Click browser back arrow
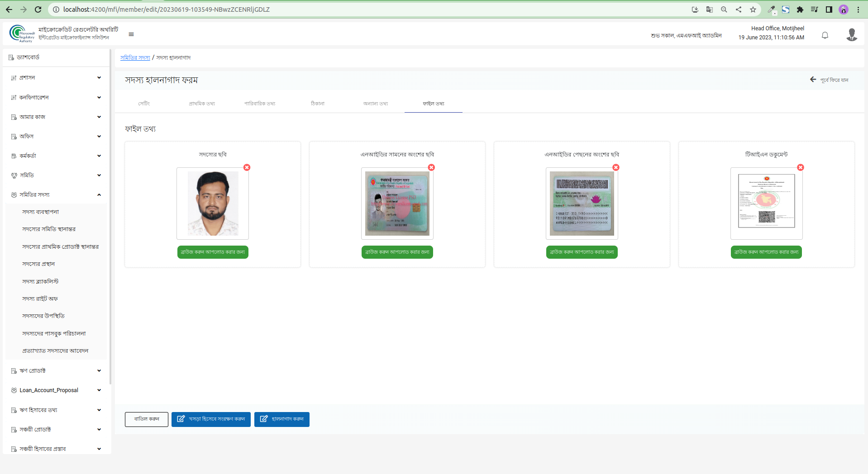This screenshot has width=868, height=474. click(9, 9)
